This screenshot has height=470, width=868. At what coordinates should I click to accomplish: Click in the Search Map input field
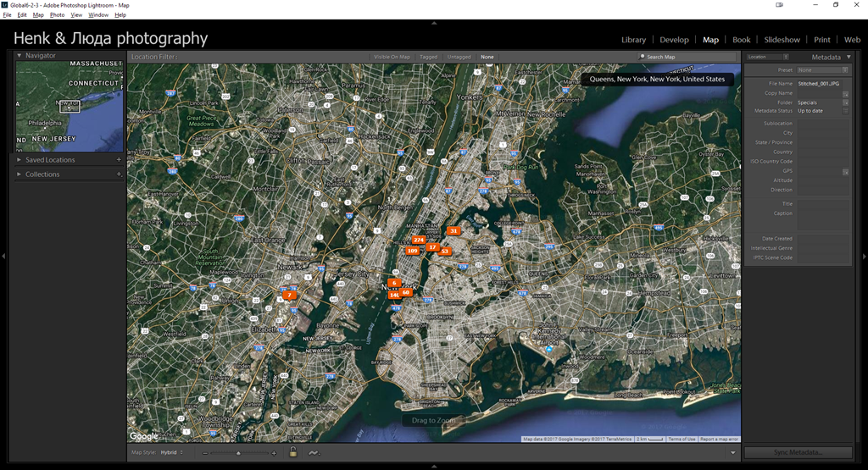[687, 57]
